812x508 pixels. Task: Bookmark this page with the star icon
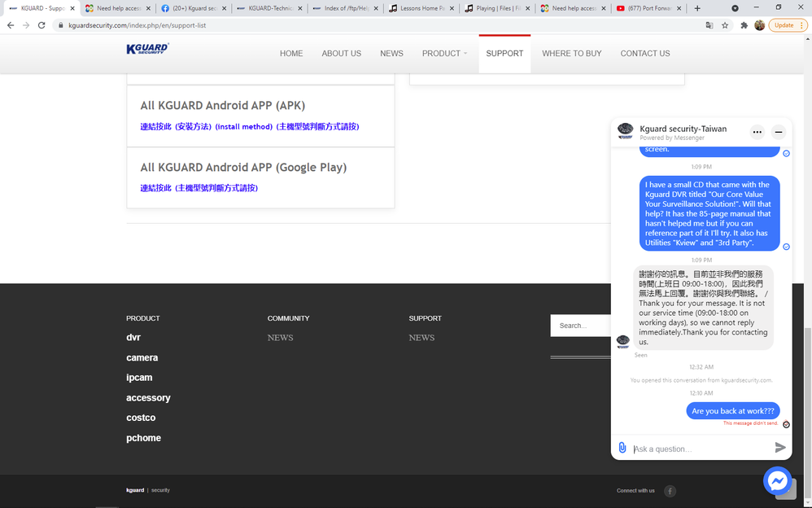pos(725,25)
